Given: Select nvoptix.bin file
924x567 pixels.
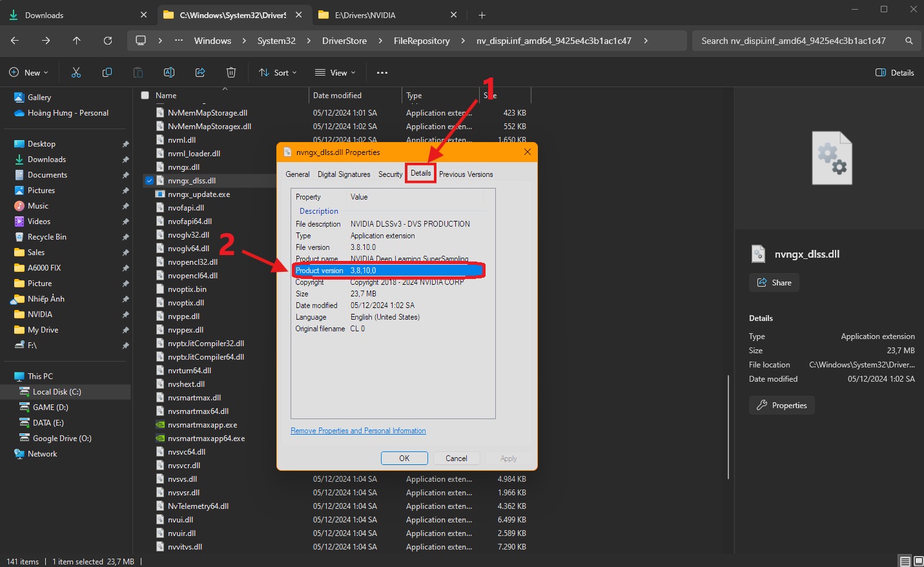Looking at the screenshot, I should pyautogui.click(x=187, y=289).
